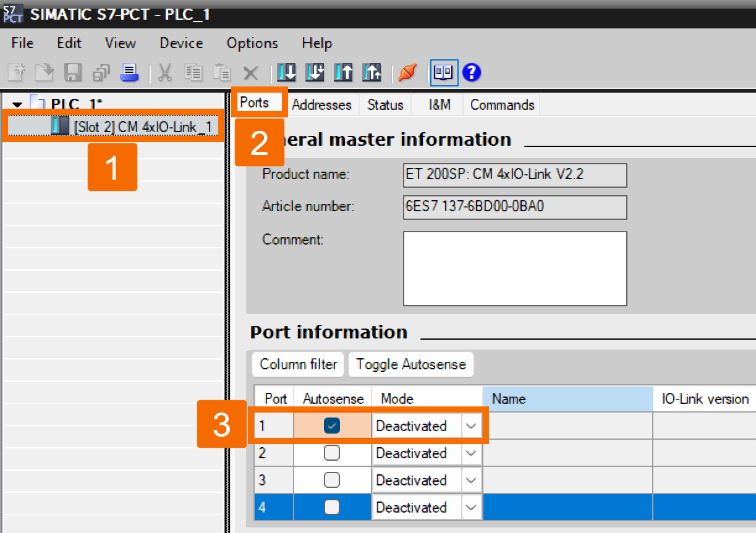This screenshot has width=756, height=533.
Task: Open the View menu
Action: point(120,43)
